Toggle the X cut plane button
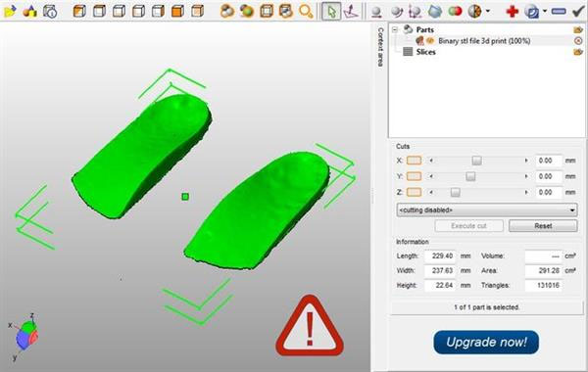Screen dimensions: 588x372 coord(414,161)
